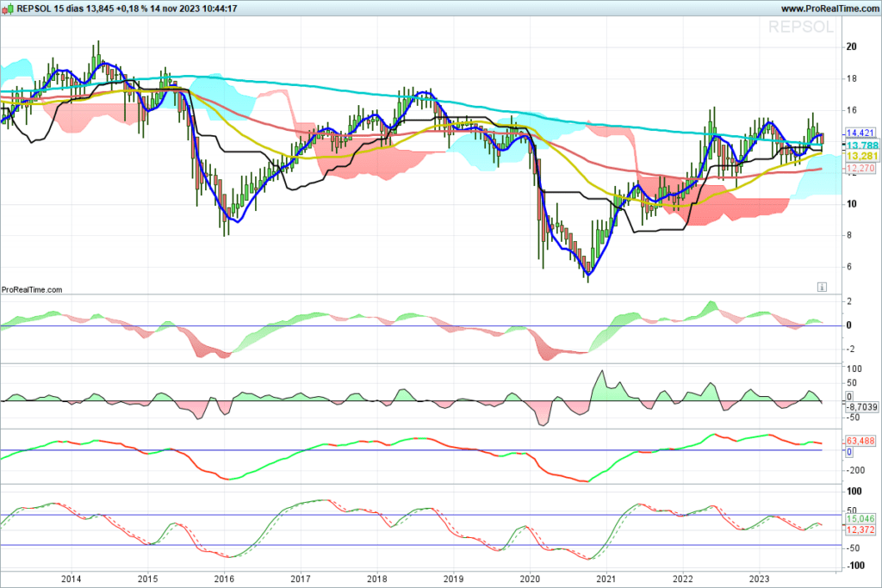Select the REPSOL 15 días title text
This screenshot has height=588, width=882.
point(50,9)
